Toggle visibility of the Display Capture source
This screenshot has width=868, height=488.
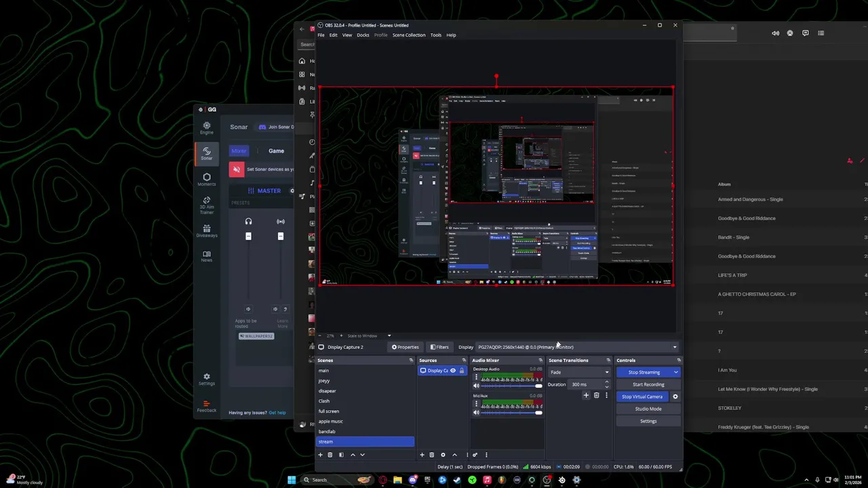click(x=453, y=371)
